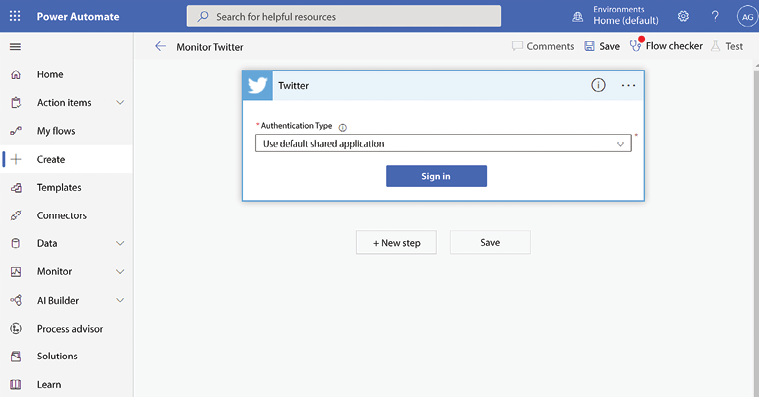Screen dimensions: 759x397
Task: Click the Create plus icon
Action: 16,159
